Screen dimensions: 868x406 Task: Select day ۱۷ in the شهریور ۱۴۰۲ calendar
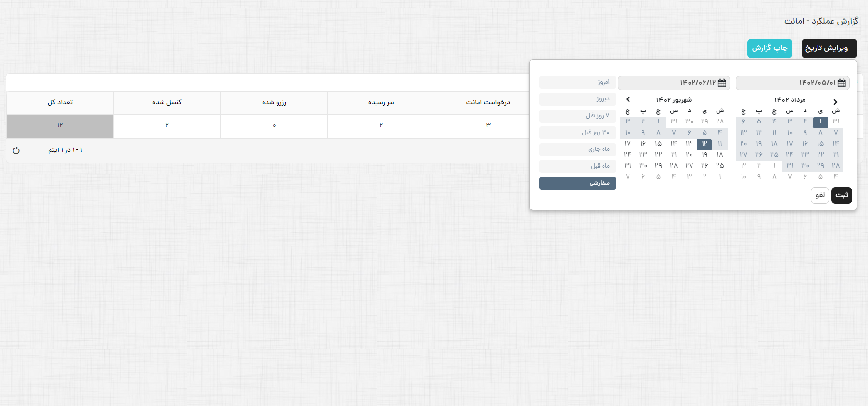click(628, 144)
